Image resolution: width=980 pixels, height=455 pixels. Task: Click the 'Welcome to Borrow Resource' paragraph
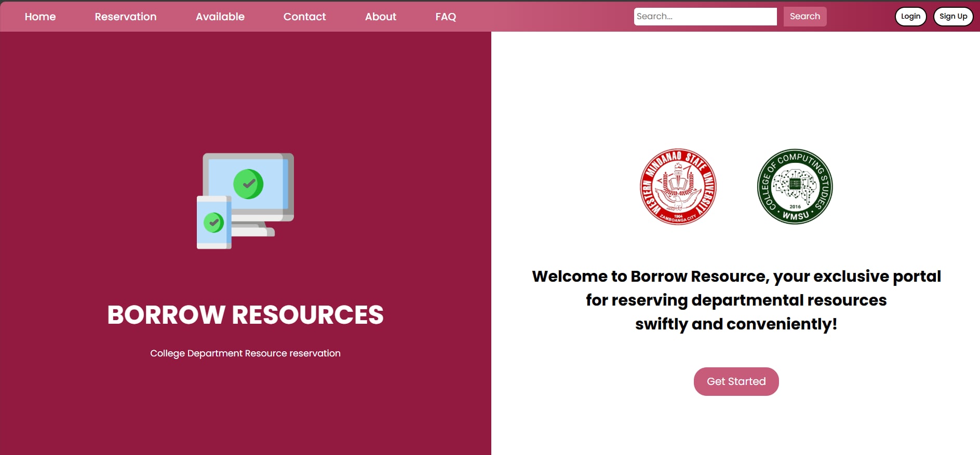click(736, 300)
